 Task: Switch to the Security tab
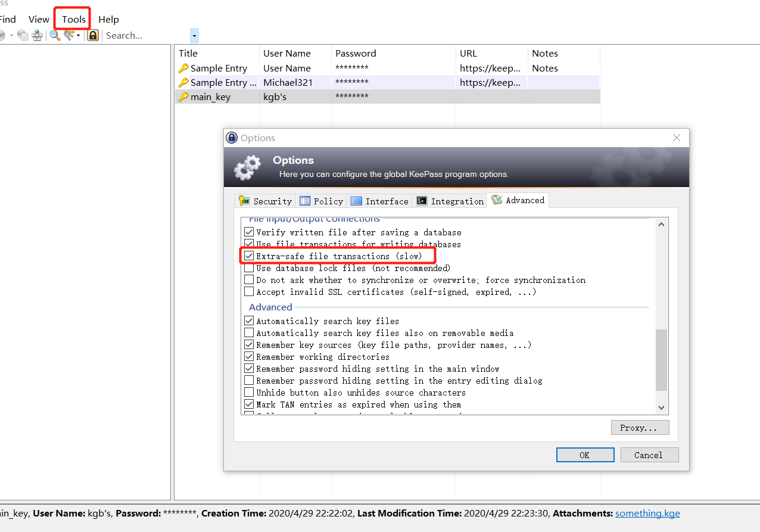tap(265, 201)
